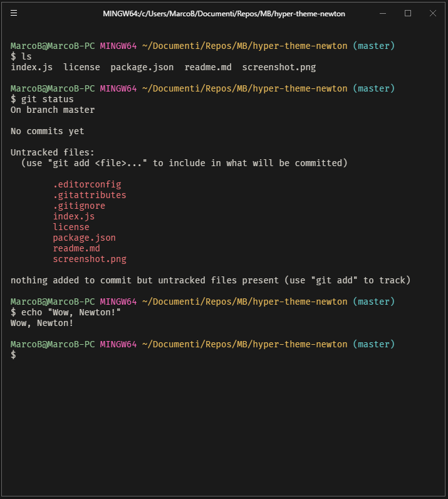Image resolution: width=448 pixels, height=499 pixels.
Task: Minimize the Hyper terminal window
Action: coord(383,13)
